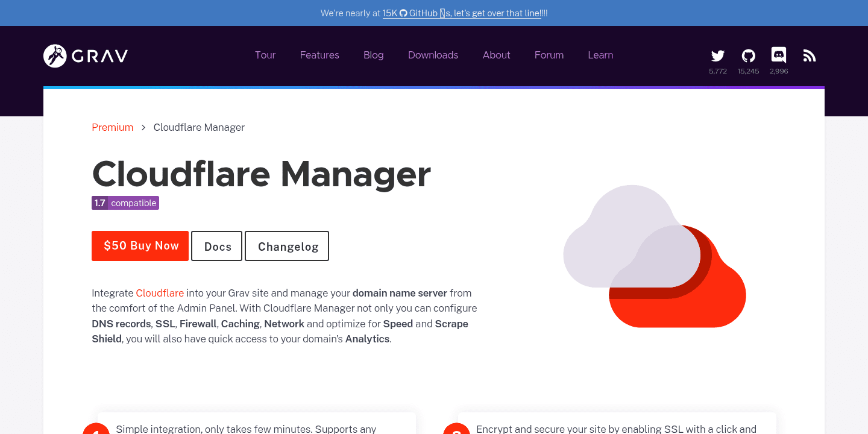Image resolution: width=868 pixels, height=434 pixels.
Task: Open the Cloudflare link in the description
Action: tap(160, 293)
